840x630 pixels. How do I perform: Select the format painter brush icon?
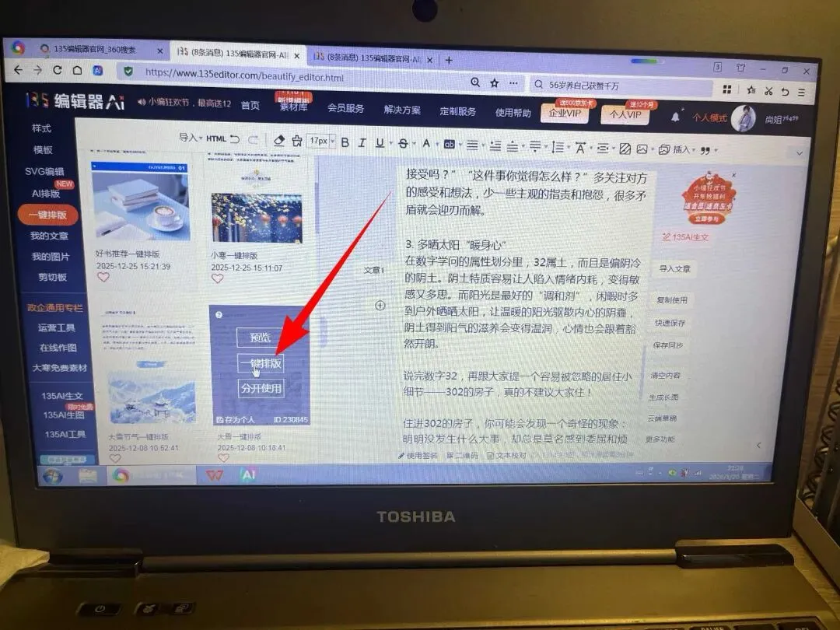[x=297, y=141]
